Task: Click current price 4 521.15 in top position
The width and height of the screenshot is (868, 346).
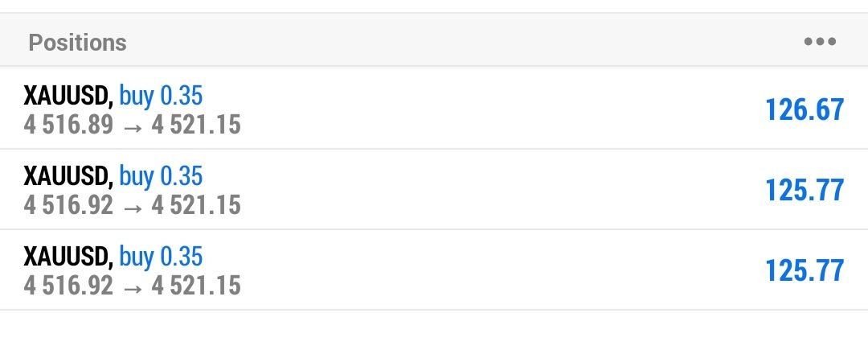Action: (196, 125)
